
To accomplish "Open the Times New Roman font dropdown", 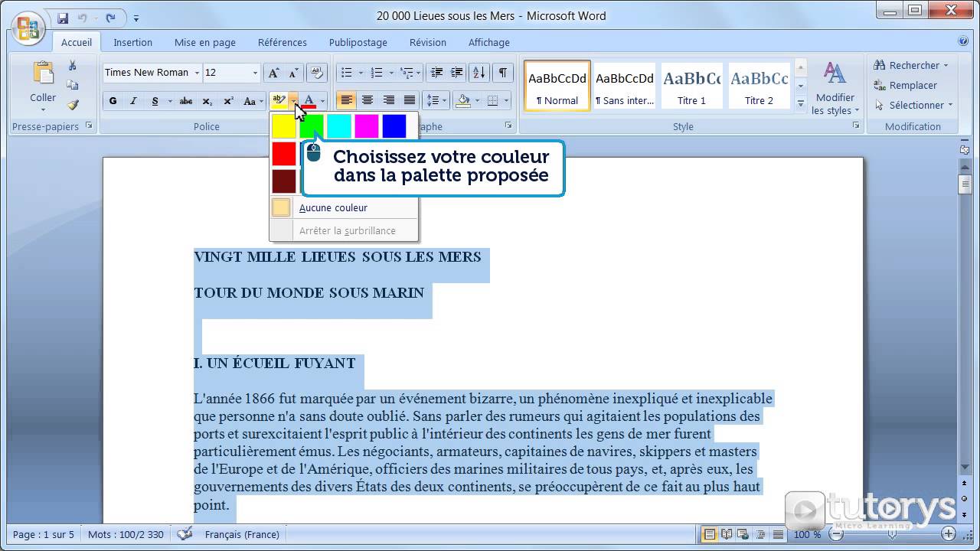I will 197,73.
